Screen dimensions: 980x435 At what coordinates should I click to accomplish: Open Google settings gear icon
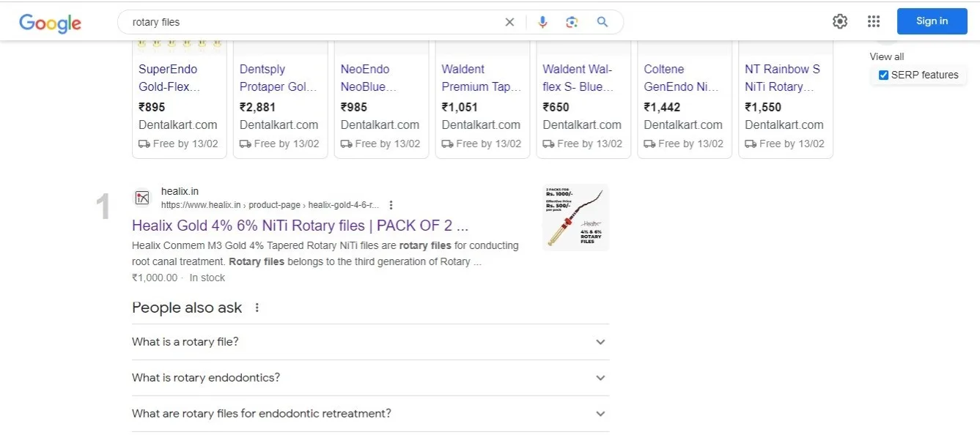pos(840,21)
